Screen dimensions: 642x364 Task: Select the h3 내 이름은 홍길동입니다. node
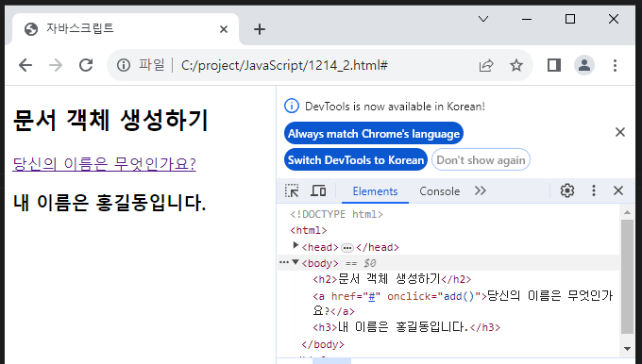(x=406, y=327)
